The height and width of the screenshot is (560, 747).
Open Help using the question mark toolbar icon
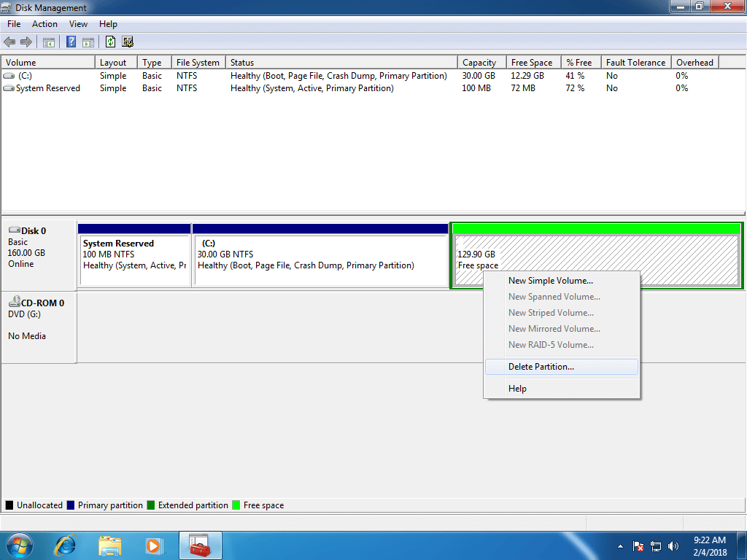(70, 42)
